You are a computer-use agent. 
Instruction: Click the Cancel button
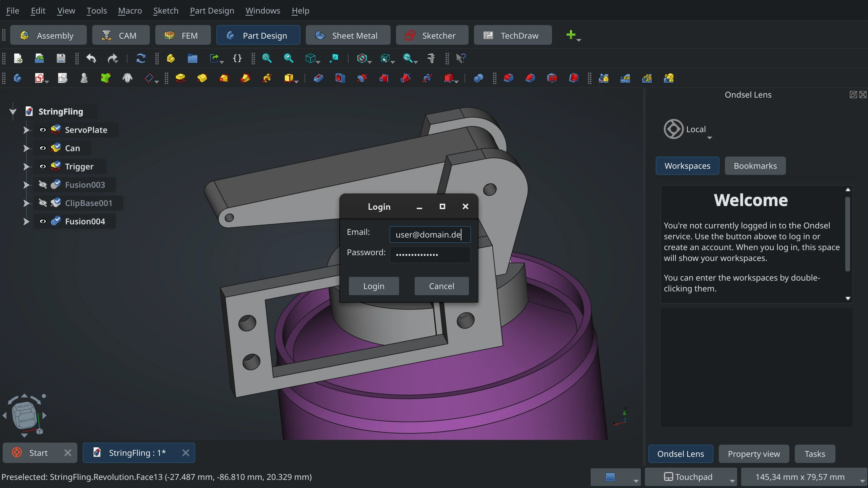[442, 285]
